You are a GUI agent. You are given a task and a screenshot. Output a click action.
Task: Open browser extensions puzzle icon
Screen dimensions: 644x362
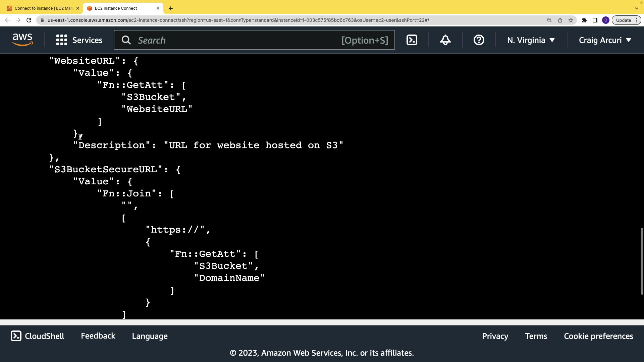(x=584, y=20)
